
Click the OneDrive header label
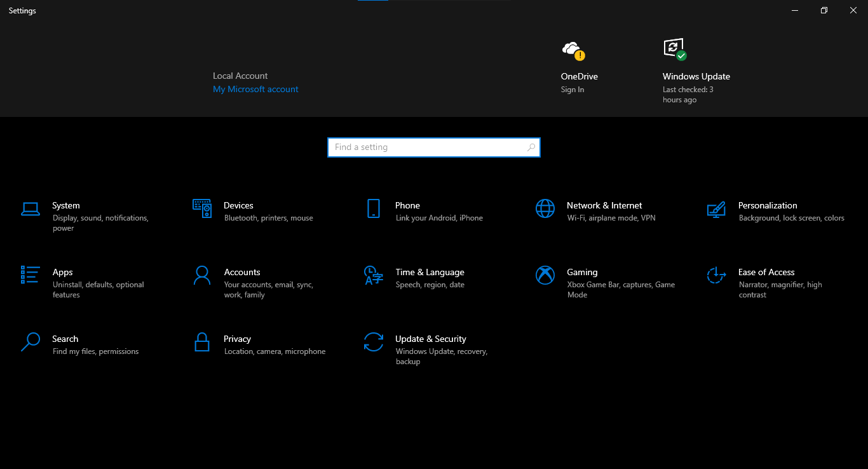(580, 76)
